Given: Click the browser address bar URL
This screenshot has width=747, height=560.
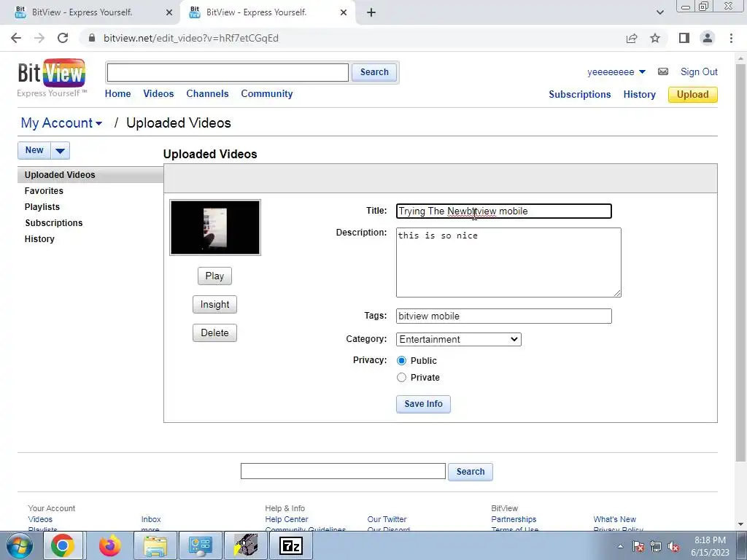Looking at the screenshot, I should coord(191,38).
